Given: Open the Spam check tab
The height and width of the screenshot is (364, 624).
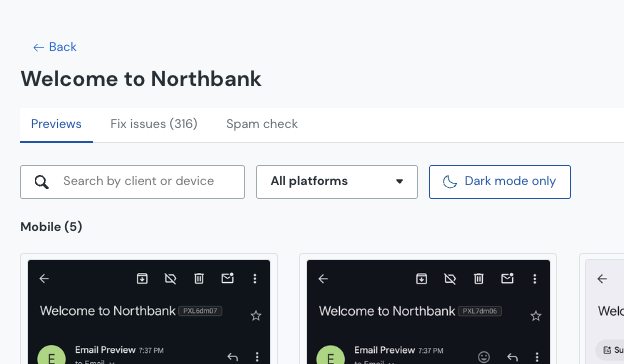Looking at the screenshot, I should tap(262, 124).
